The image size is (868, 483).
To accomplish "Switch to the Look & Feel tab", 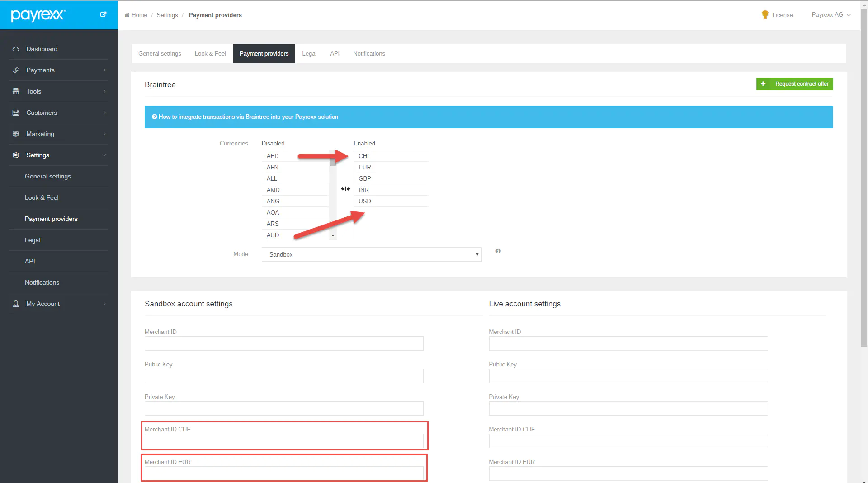I will click(210, 53).
